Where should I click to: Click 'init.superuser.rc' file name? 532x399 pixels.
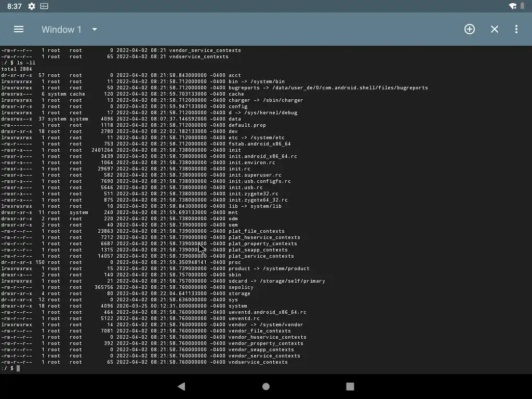click(x=255, y=175)
